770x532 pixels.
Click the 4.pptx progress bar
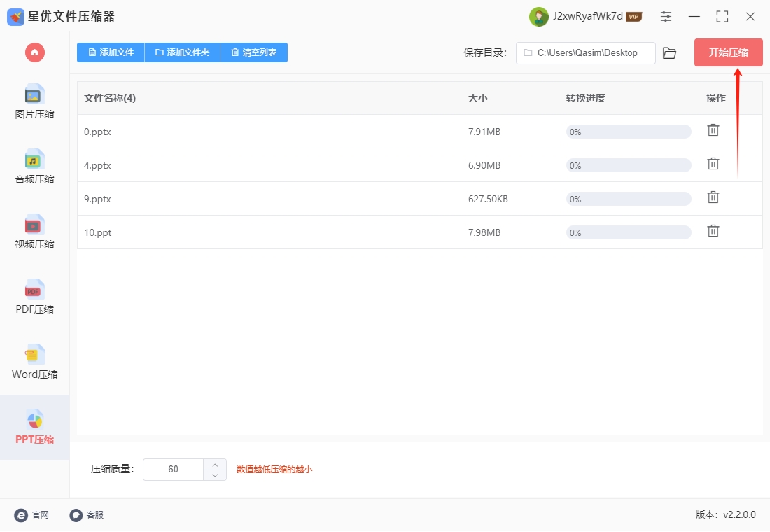coord(629,165)
